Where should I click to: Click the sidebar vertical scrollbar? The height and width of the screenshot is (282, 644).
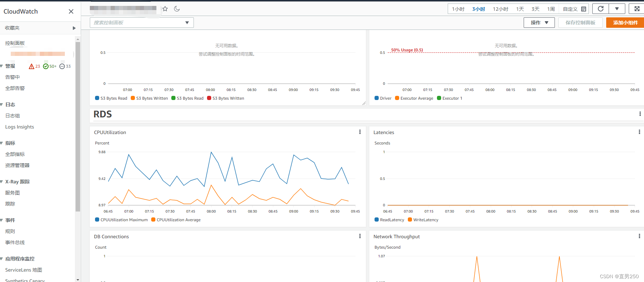point(78,126)
